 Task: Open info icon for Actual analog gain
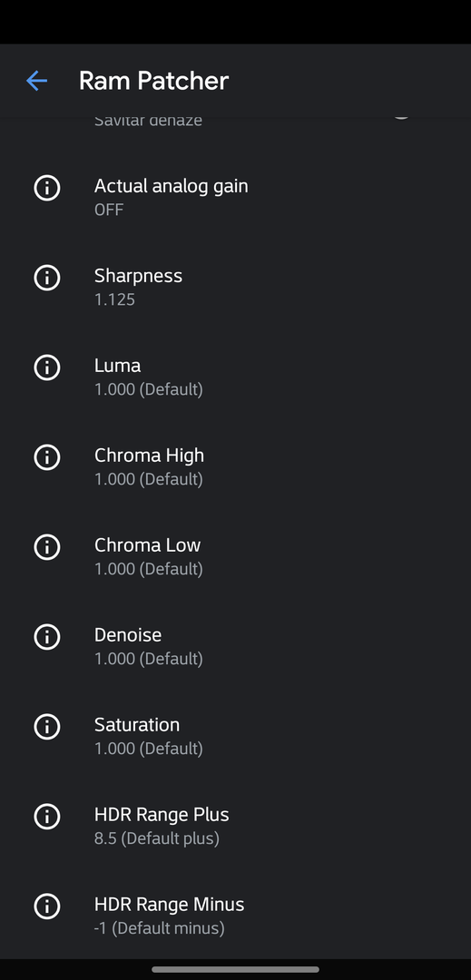[x=47, y=188]
